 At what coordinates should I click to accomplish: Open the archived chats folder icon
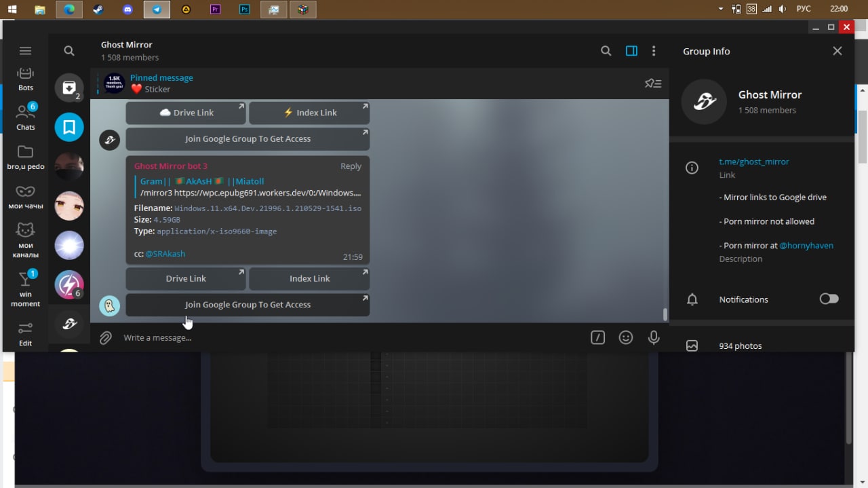pos(69,88)
